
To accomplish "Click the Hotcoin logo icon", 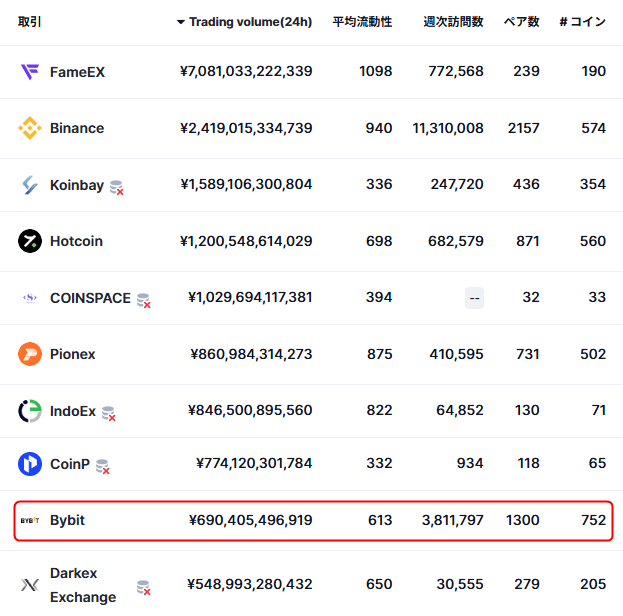I will [30, 241].
